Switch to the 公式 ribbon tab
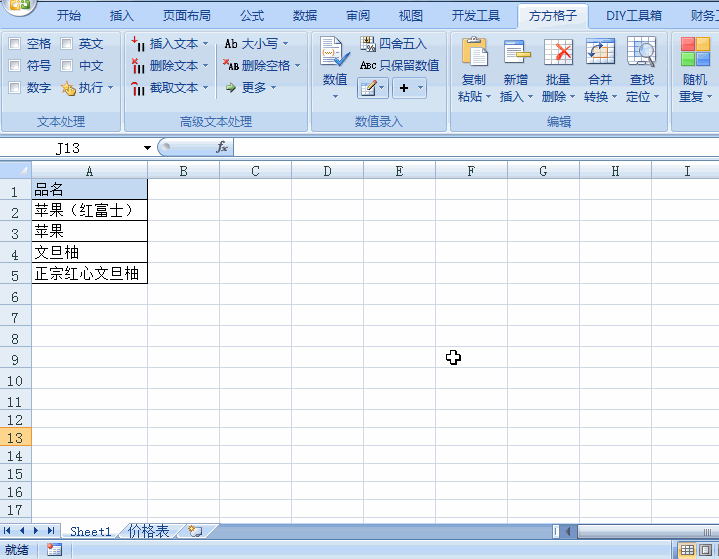The image size is (719, 559). pos(252,15)
